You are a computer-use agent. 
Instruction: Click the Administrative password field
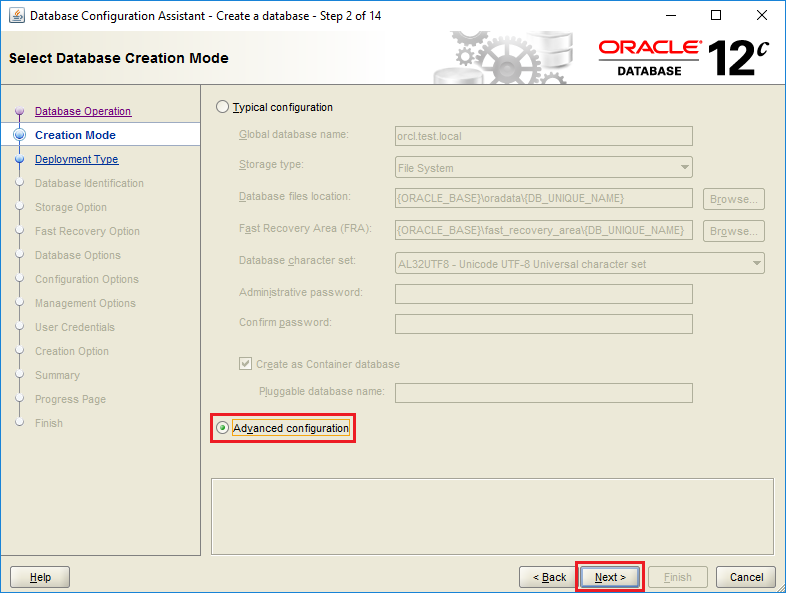click(543, 294)
